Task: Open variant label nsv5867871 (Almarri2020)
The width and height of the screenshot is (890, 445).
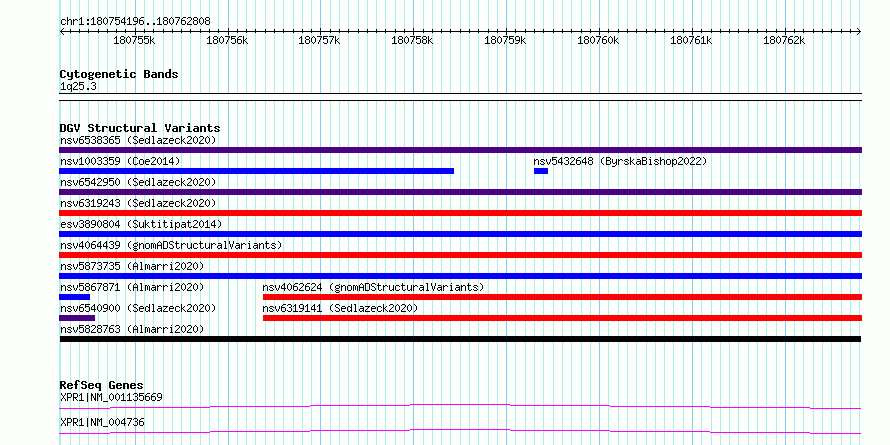Action: [132, 287]
